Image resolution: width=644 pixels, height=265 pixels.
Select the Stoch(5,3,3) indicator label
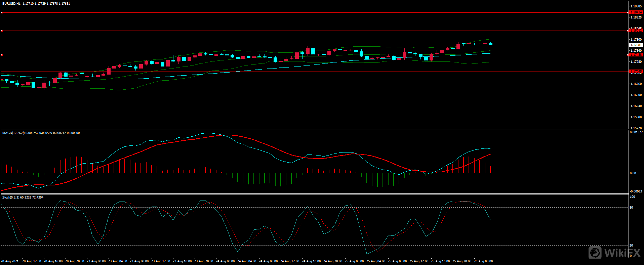(11, 197)
